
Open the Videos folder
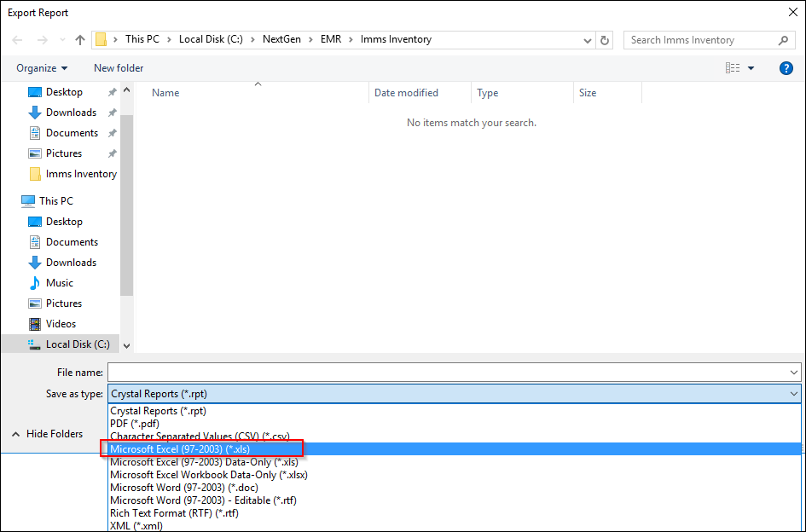click(61, 324)
